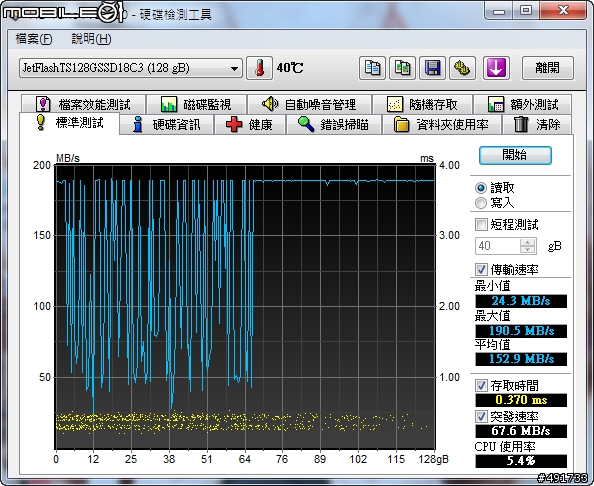Increase the short test gB spinner value

[x=528, y=242]
